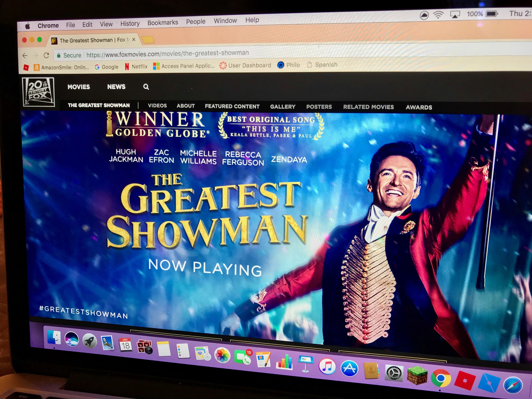532x399 pixels.
Task: Open the AmazonSmile bookmark
Action: (x=61, y=67)
